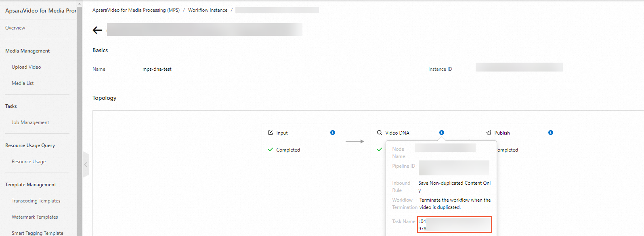644x236 pixels.
Task: Open Transcoding Templates page
Action: 36,201
